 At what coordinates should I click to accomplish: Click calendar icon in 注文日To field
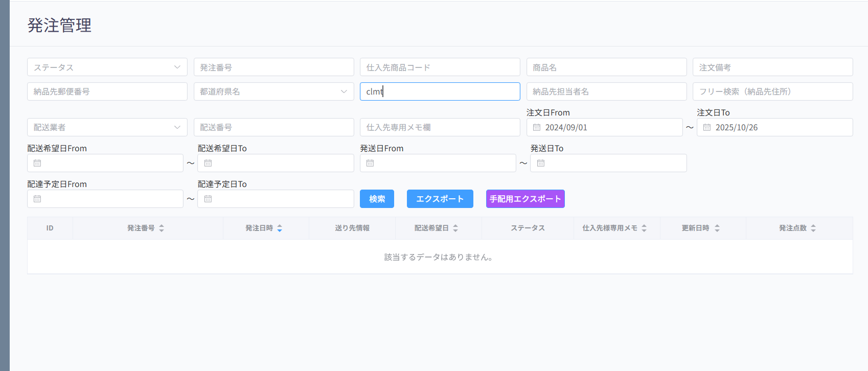tap(707, 127)
